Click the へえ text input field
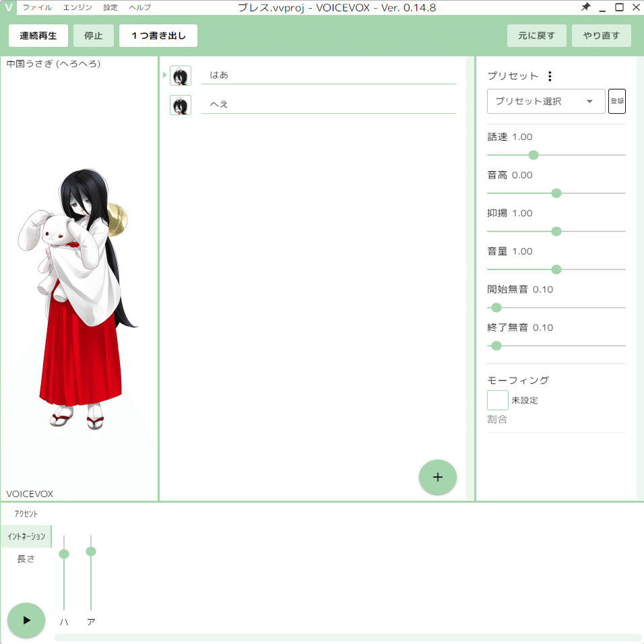 [329, 104]
